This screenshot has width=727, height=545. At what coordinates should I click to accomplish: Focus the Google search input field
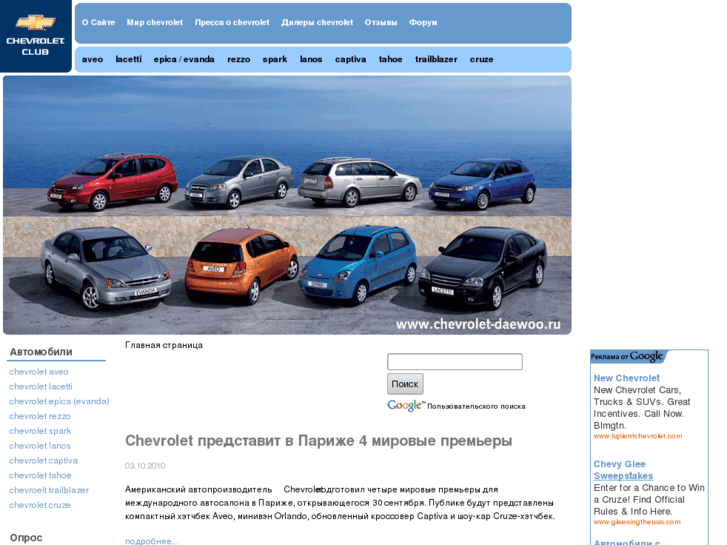(455, 362)
